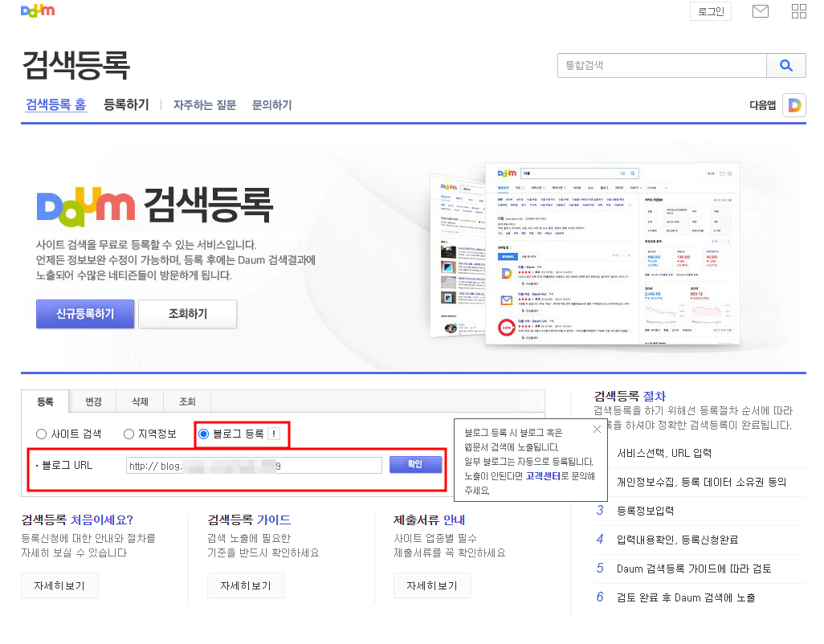Open the 등록하기 menu item

pos(126,104)
